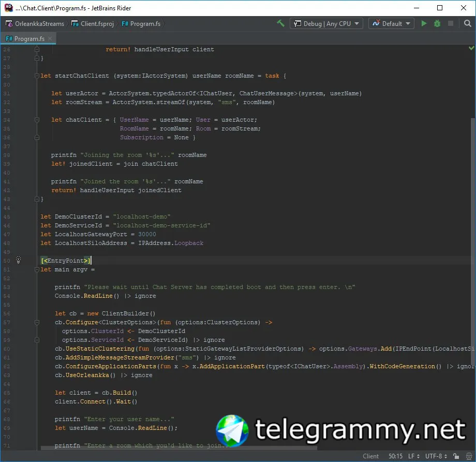Click fold end marker at line 36
The height and width of the screenshot is (462, 476).
[37, 137]
